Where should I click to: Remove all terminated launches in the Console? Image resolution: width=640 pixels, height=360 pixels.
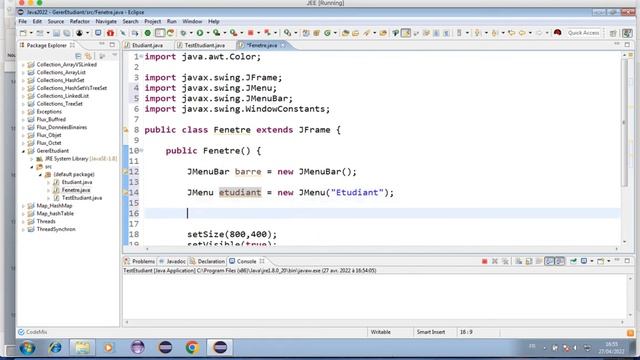pos(505,261)
